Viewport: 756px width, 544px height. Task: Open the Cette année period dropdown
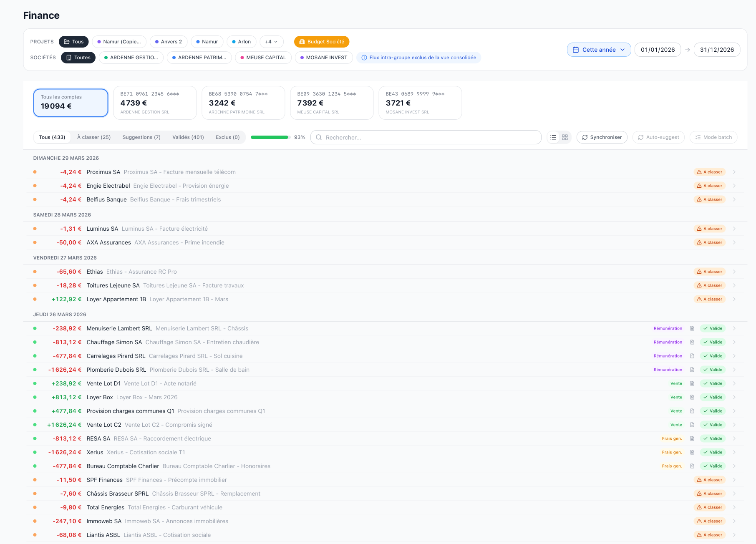pyautogui.click(x=599, y=50)
